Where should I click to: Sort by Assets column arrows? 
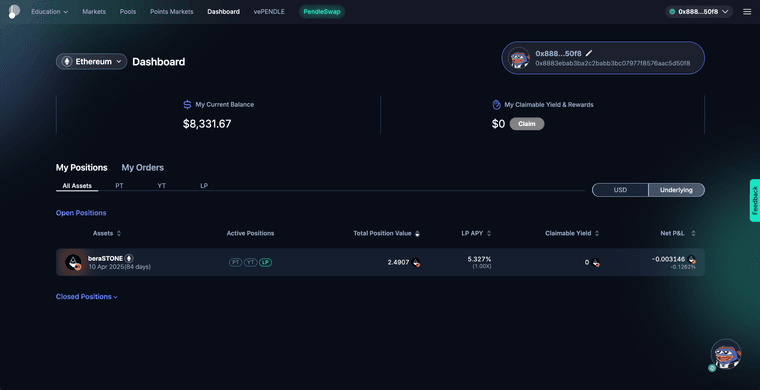click(119, 234)
